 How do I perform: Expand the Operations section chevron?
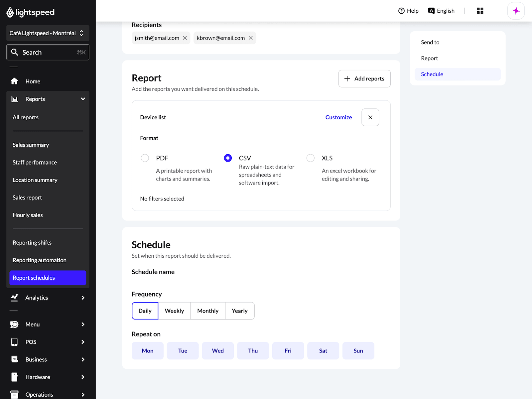click(x=83, y=394)
